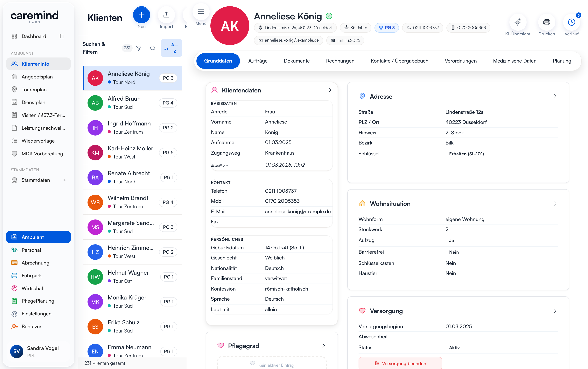Select client Karl-Heinz Möller in list
Image resolution: width=588 pixels, height=369 pixels.
(x=132, y=152)
